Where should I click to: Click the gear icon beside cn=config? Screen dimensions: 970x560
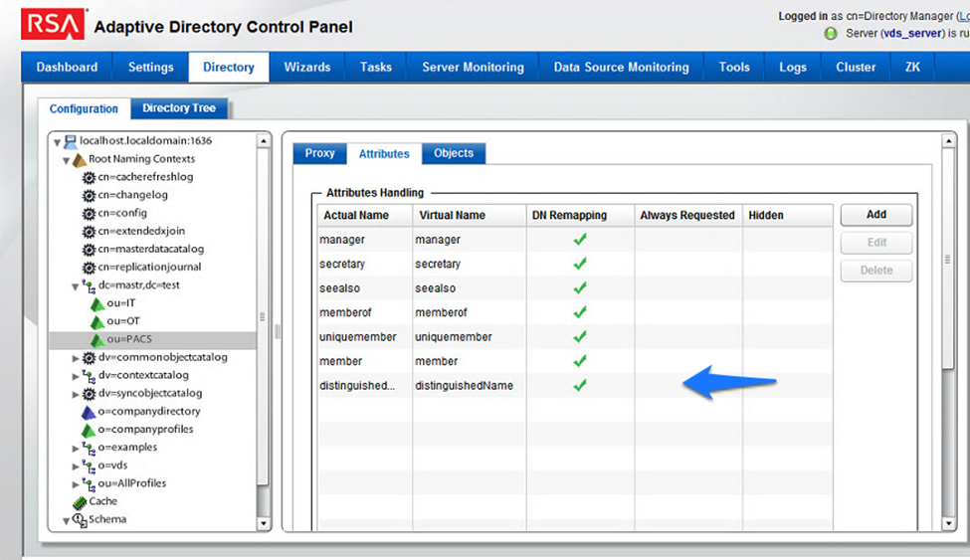click(89, 214)
